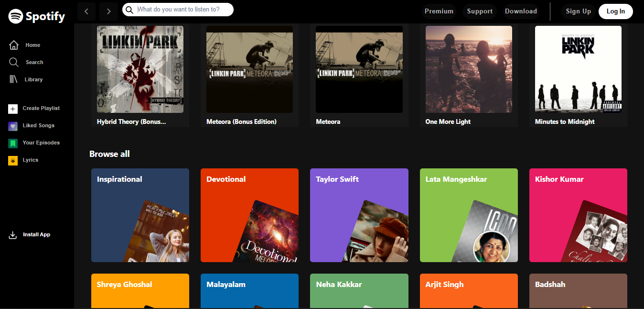Click the Create Playlist plus icon

click(x=13, y=109)
